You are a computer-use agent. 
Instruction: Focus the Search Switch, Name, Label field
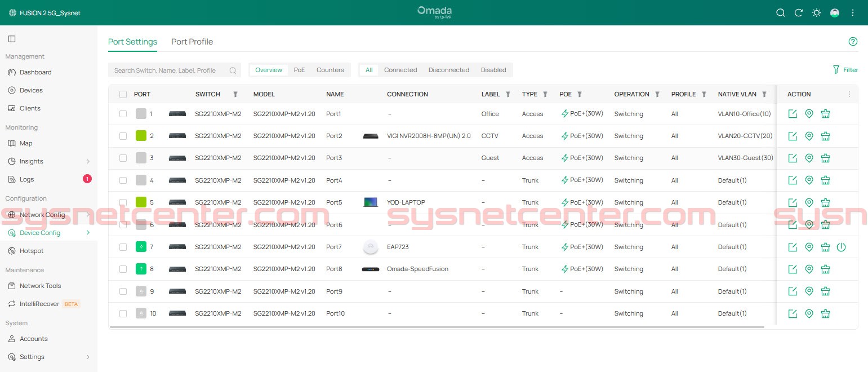point(175,70)
